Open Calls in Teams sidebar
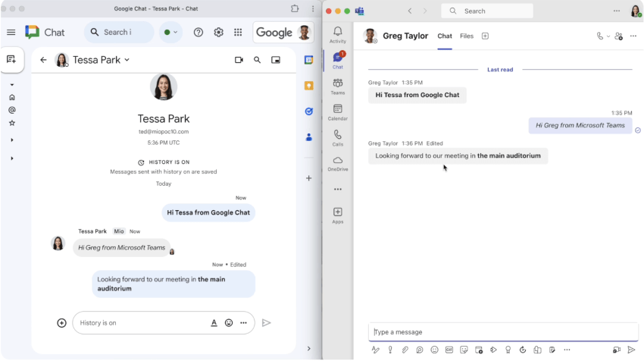This screenshot has width=644, height=361. [338, 138]
